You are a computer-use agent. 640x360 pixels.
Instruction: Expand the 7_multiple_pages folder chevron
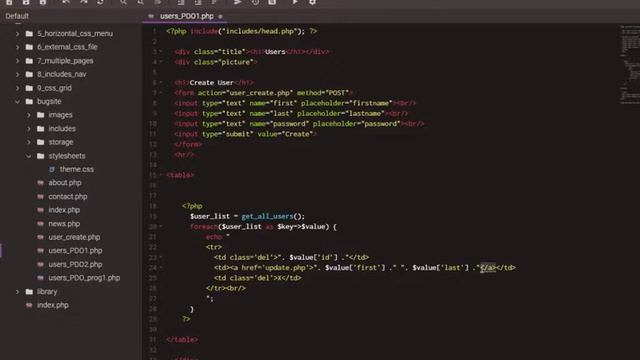[18, 61]
